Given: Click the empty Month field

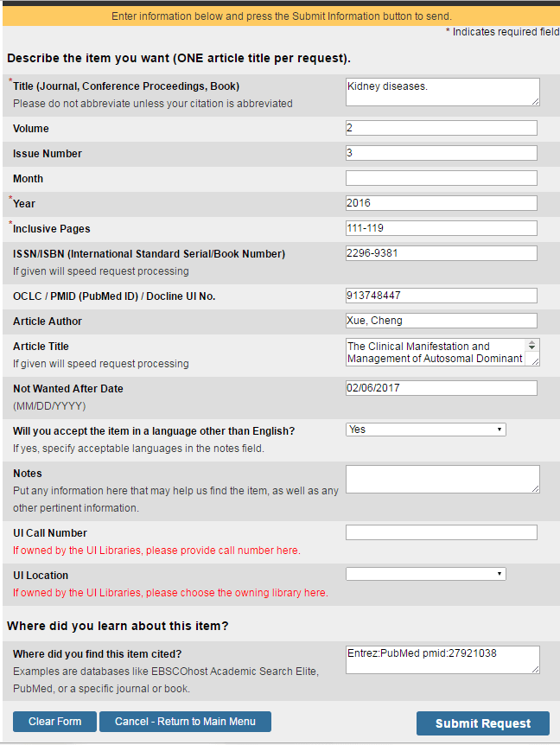Looking at the screenshot, I should [x=441, y=178].
